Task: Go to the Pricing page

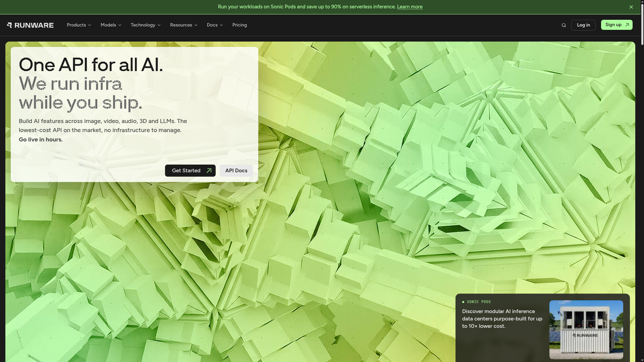Action: [x=239, y=25]
